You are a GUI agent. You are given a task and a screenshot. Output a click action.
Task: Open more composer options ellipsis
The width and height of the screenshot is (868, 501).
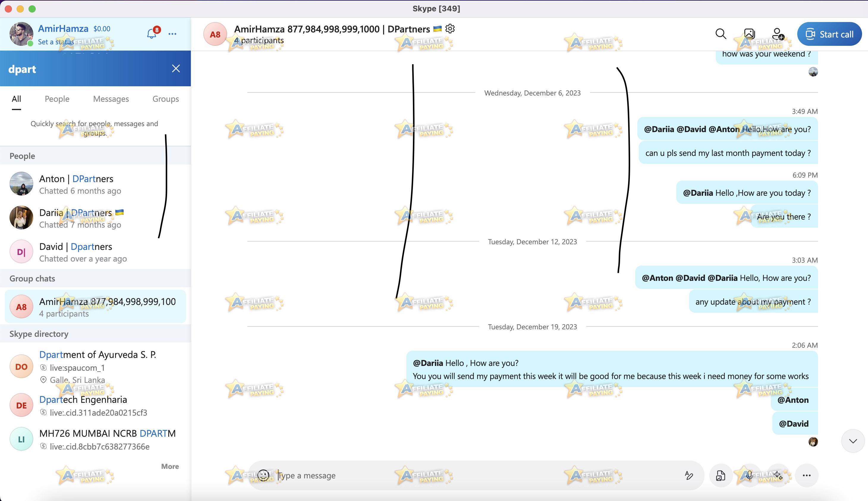coord(806,475)
